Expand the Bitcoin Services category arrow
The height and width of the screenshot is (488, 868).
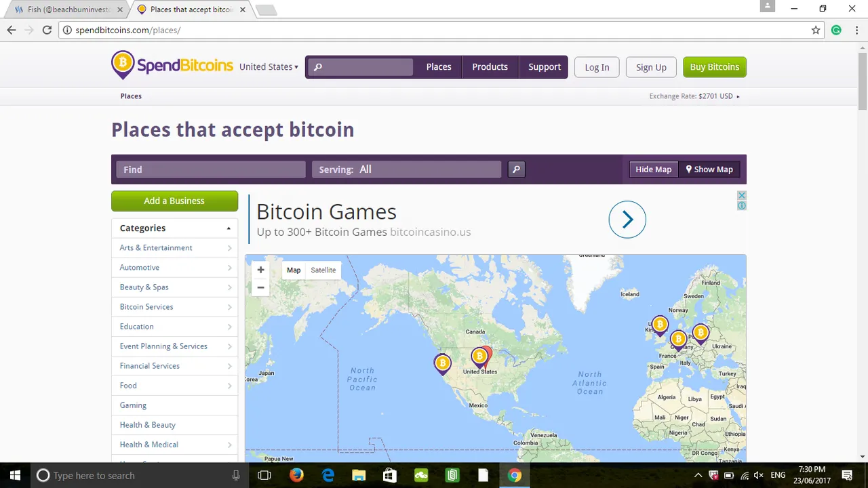(229, 307)
